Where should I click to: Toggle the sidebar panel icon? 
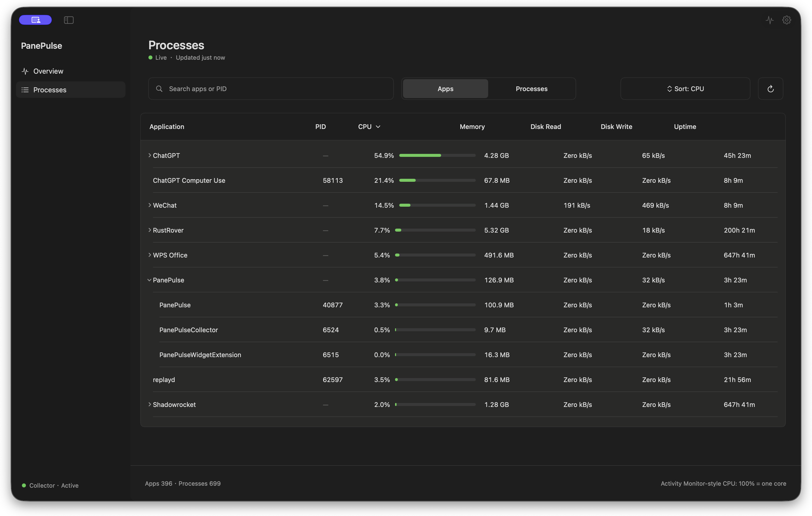[69, 20]
